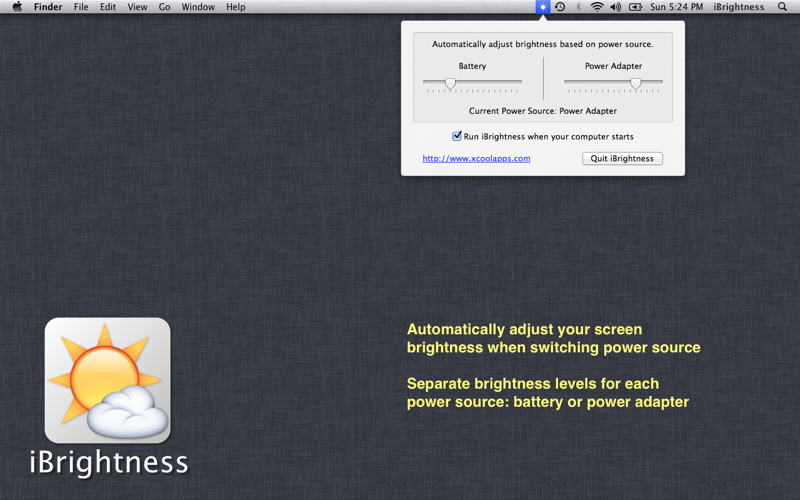Open the Window menu
This screenshot has width=800, height=500.
point(198,7)
